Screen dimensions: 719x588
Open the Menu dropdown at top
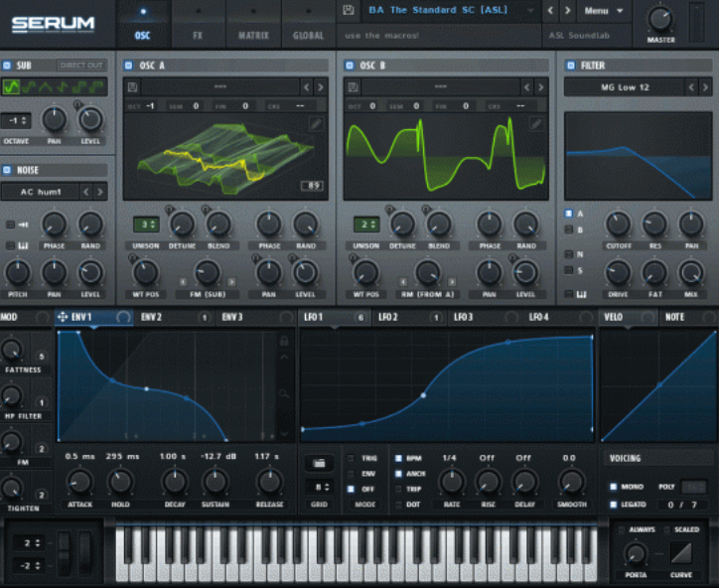point(604,11)
